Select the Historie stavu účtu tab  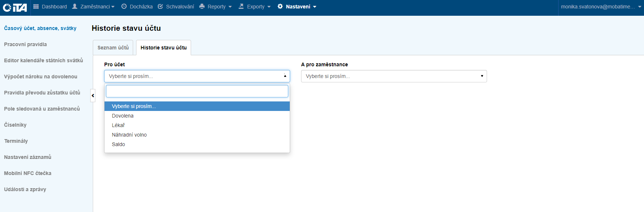coord(164,48)
